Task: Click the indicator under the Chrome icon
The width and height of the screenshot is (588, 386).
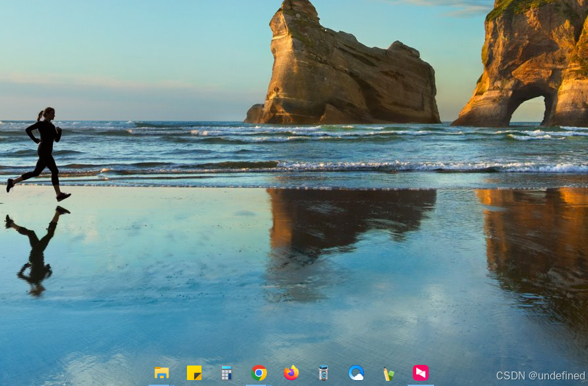Action: click(259, 385)
